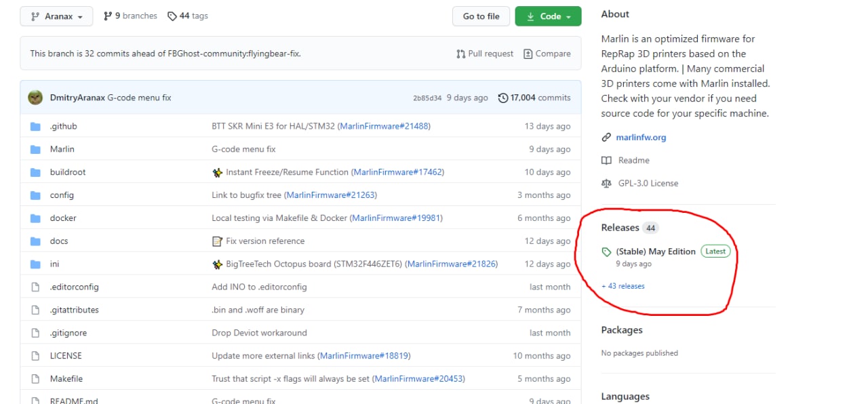The width and height of the screenshot is (868, 404).
Task: Open the .github folder
Action: pos(64,126)
